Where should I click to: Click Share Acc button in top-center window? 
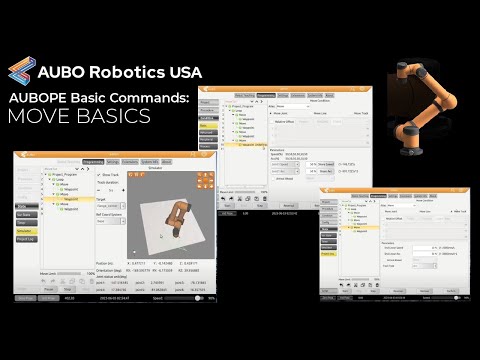pos(326,171)
